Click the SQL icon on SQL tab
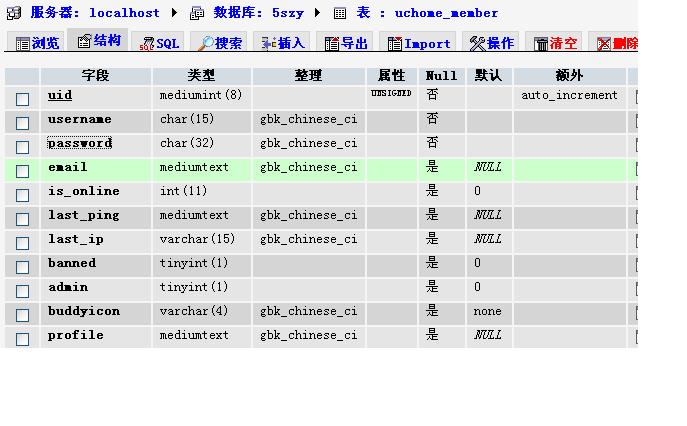687x426 pixels. coord(147,44)
